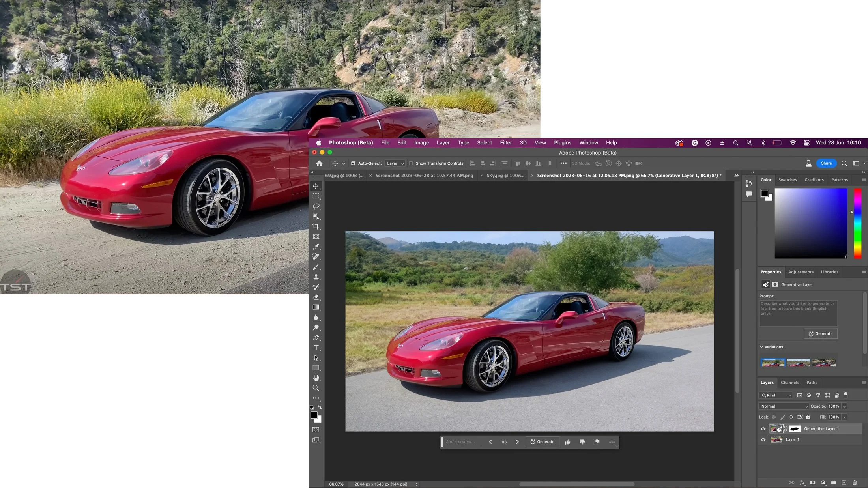Click Generate in the Properties panel
The height and width of the screenshot is (488, 868).
click(821, 334)
